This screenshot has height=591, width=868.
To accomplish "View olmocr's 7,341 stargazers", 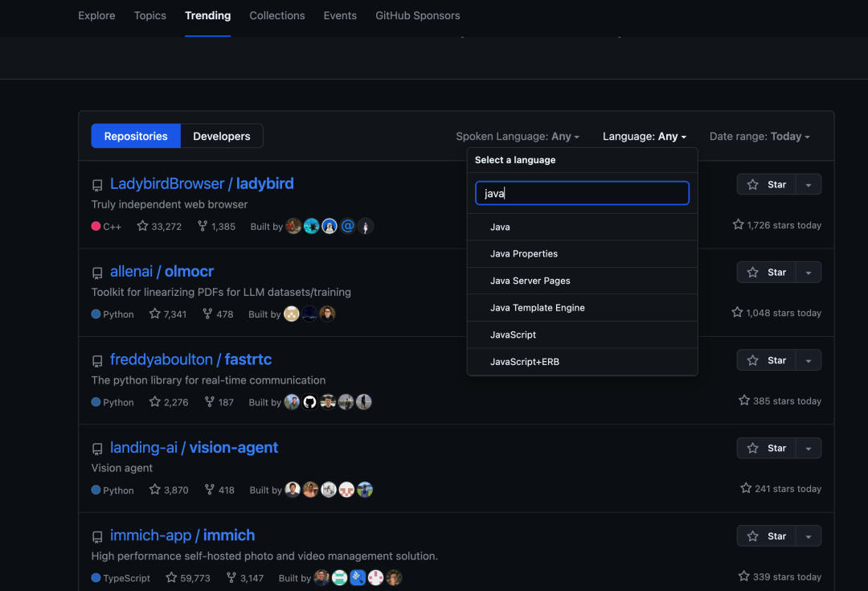I will tap(168, 314).
